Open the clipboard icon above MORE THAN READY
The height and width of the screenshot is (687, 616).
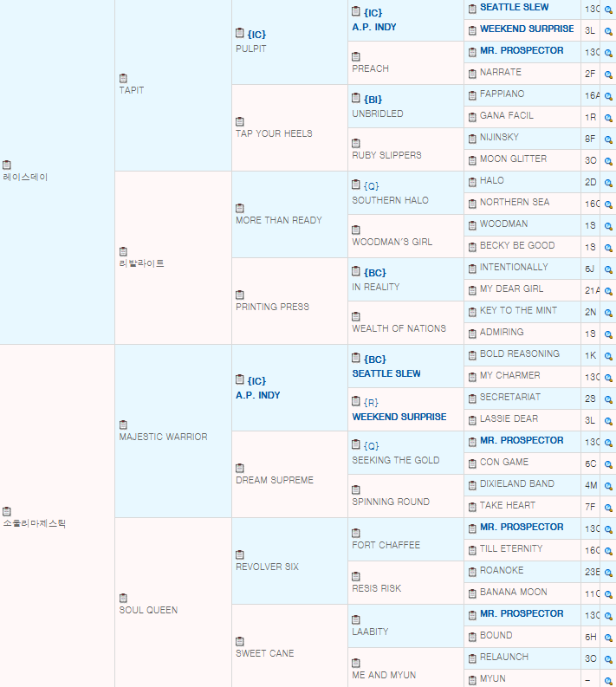(x=240, y=208)
